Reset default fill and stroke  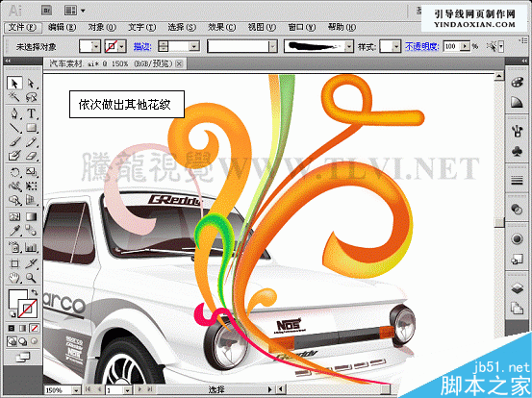click(12, 314)
